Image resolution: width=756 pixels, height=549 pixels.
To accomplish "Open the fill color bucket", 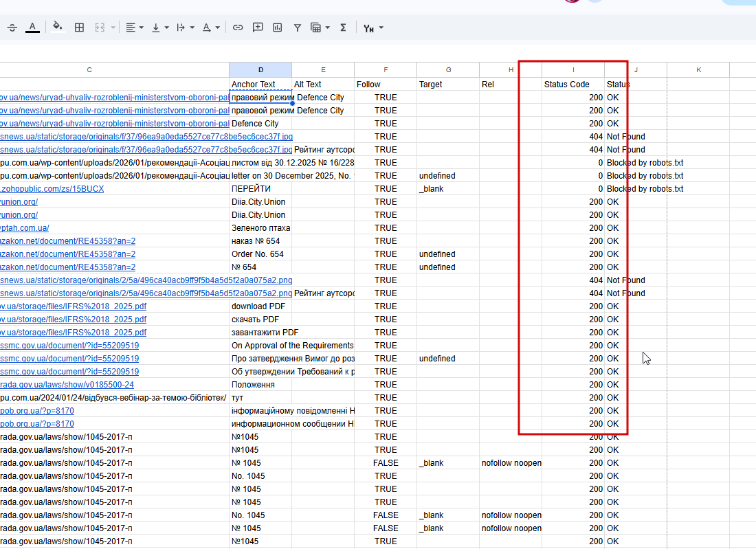I will tap(58, 27).
